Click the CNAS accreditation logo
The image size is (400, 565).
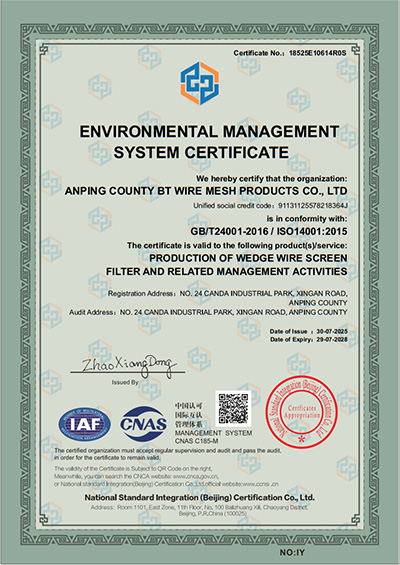(x=143, y=424)
